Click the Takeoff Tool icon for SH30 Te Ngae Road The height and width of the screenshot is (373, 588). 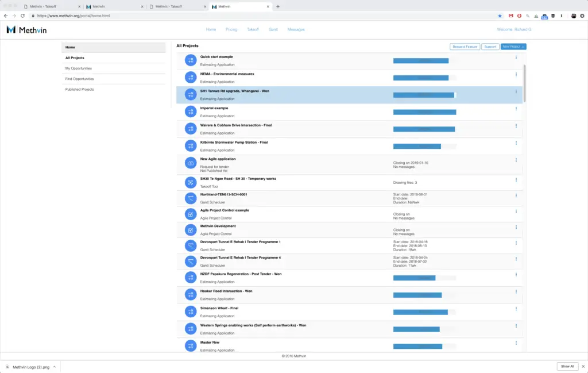click(x=190, y=182)
